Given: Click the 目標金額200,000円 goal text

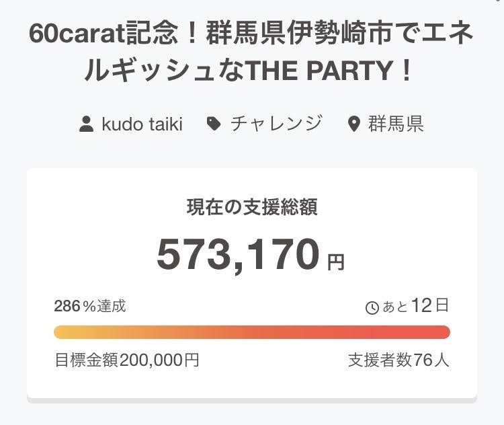Looking at the screenshot, I should 127,360.
